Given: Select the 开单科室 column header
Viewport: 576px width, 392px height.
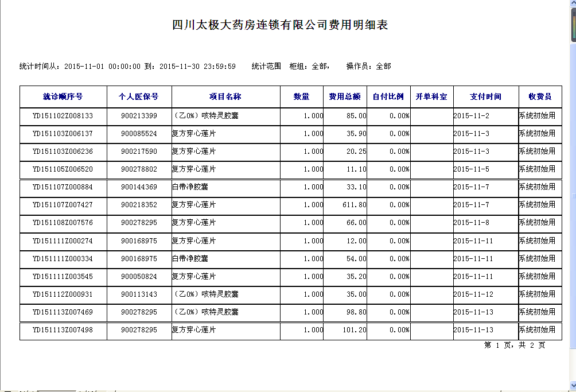Looking at the screenshot, I should coord(431,96).
